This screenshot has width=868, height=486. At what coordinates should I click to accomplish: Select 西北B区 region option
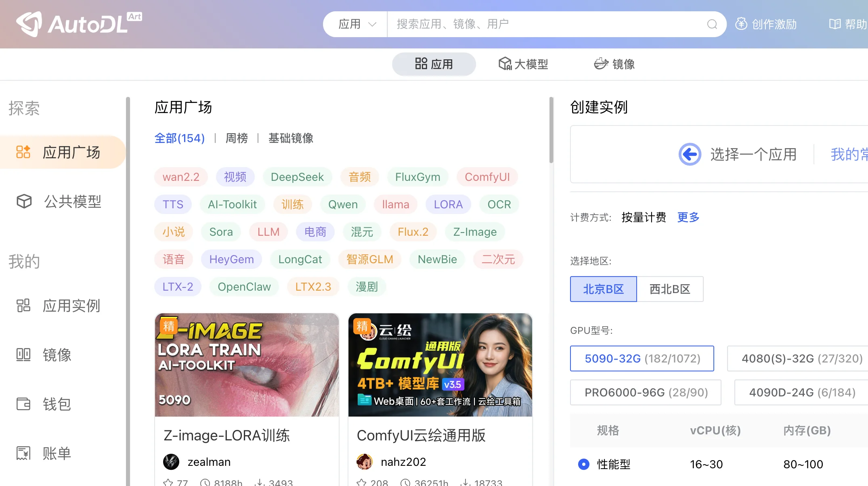[670, 289]
